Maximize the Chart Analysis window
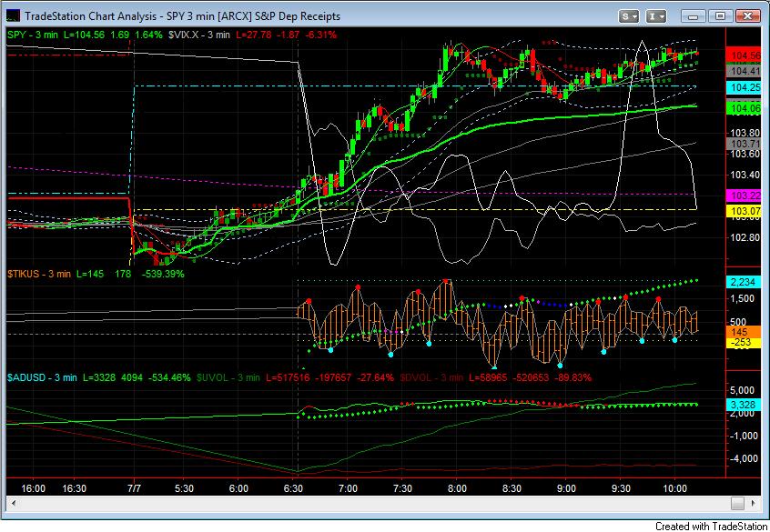 point(721,16)
